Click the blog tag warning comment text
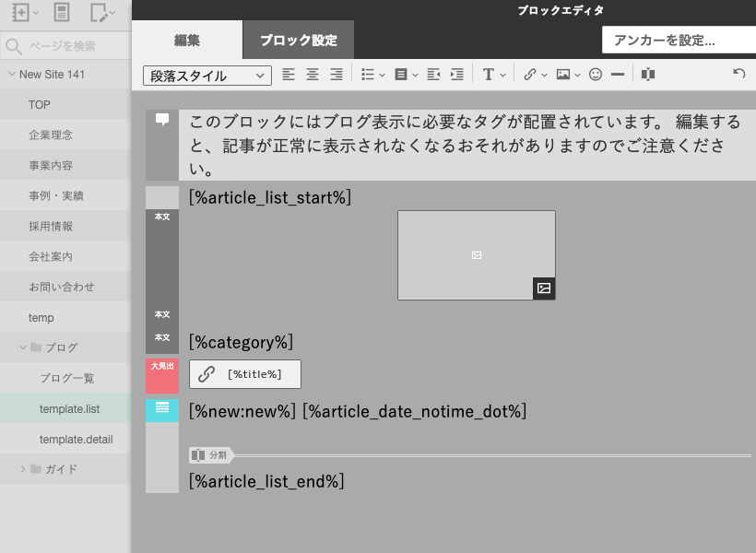The height and width of the screenshot is (553, 756). pyautogui.click(x=465, y=145)
